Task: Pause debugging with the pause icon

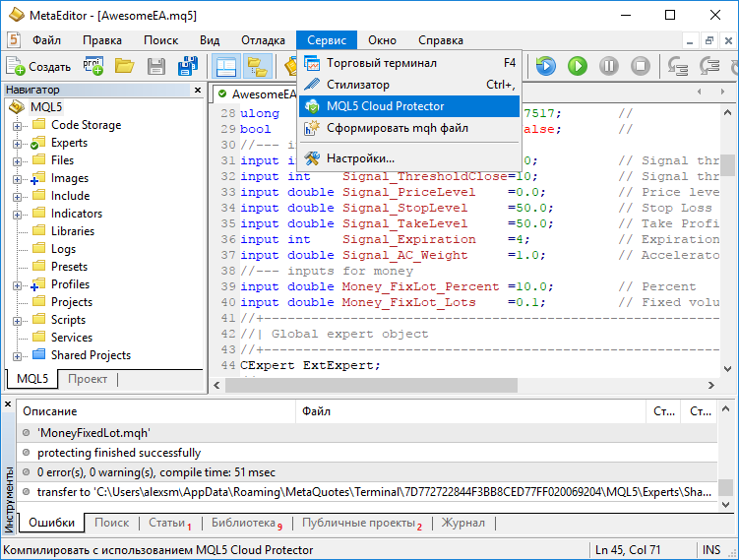Action: pos(609,66)
